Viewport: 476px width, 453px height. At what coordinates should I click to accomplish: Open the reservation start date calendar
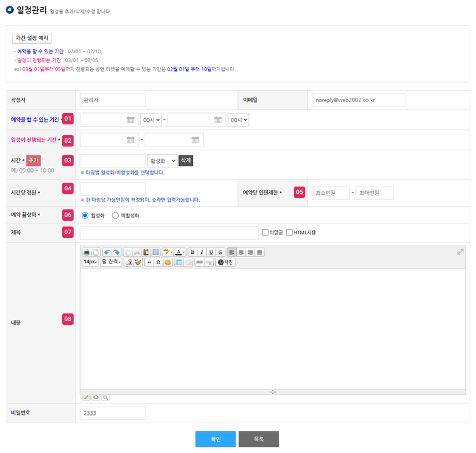pos(130,120)
